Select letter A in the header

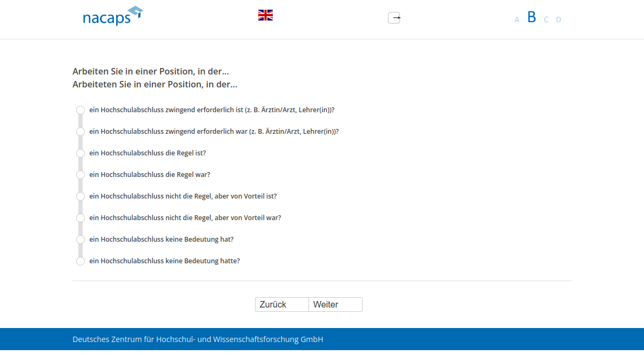(516, 20)
